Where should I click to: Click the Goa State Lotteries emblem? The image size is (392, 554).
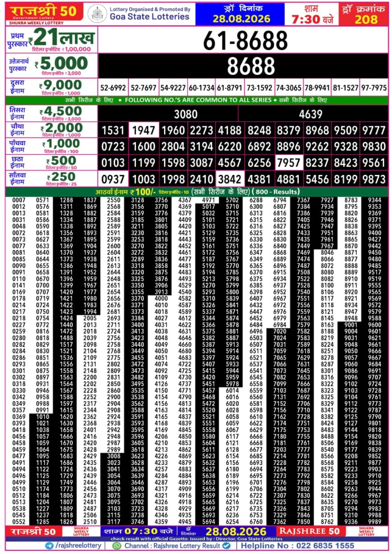(97, 13)
